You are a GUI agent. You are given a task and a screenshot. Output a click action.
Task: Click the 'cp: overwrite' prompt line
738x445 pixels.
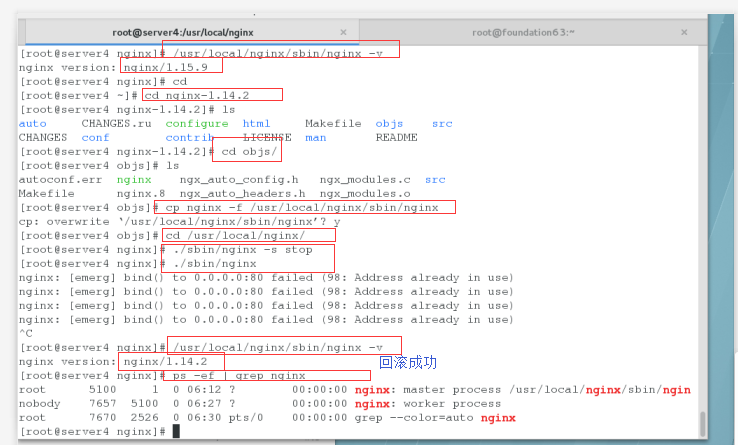(179, 222)
